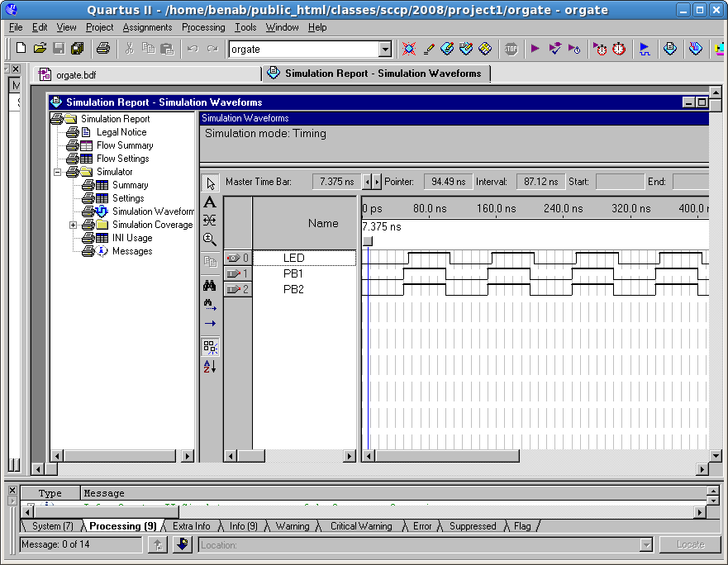Click the Locate button
This screenshot has width=728, height=565.
click(691, 544)
